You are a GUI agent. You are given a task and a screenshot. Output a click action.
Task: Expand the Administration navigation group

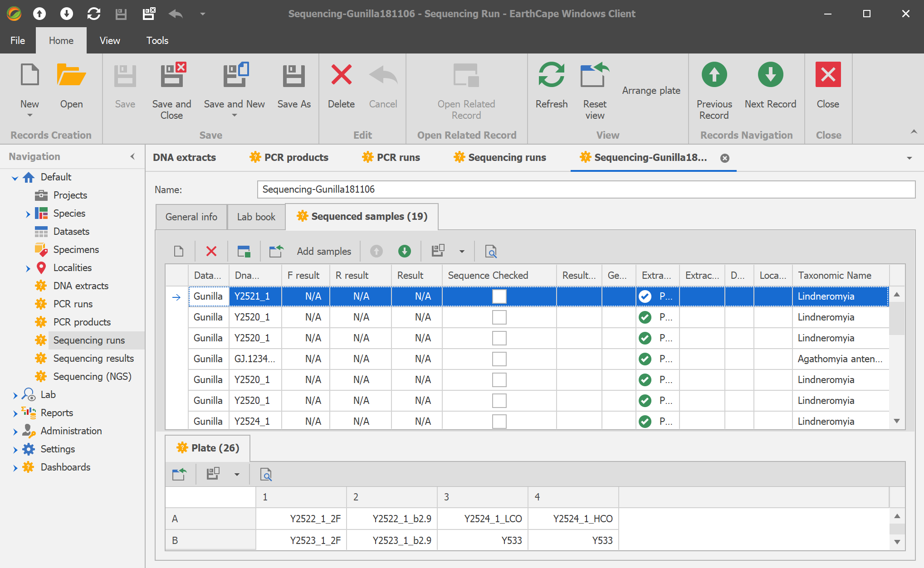(15, 432)
